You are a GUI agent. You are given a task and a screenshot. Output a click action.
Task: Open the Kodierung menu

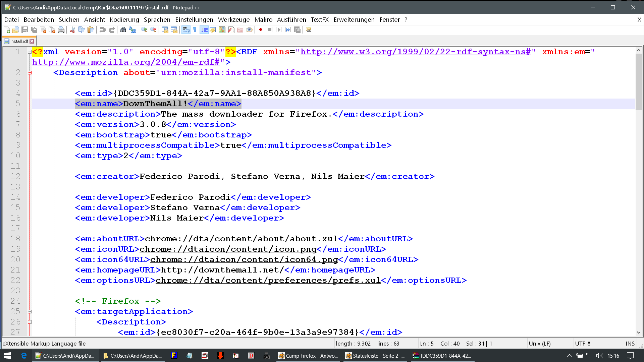[x=124, y=19]
